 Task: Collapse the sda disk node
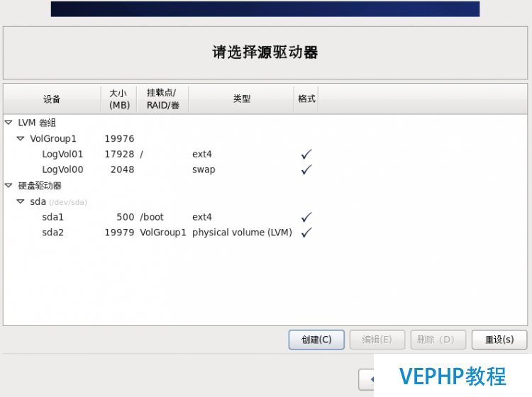click(21, 201)
